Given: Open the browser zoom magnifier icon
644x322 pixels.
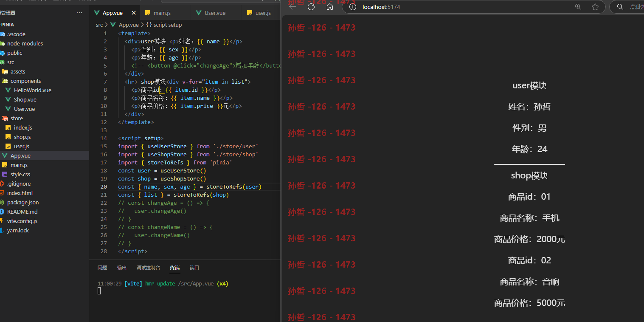Looking at the screenshot, I should (578, 7).
